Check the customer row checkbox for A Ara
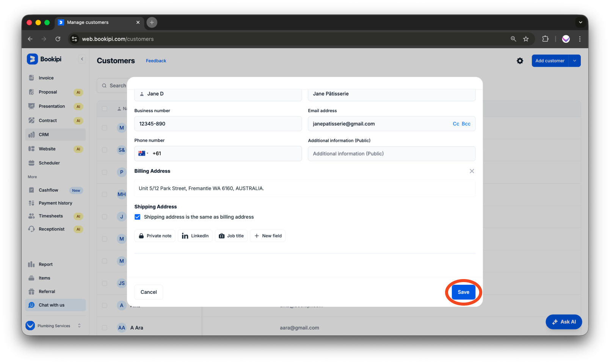The height and width of the screenshot is (364, 610). 105,328
